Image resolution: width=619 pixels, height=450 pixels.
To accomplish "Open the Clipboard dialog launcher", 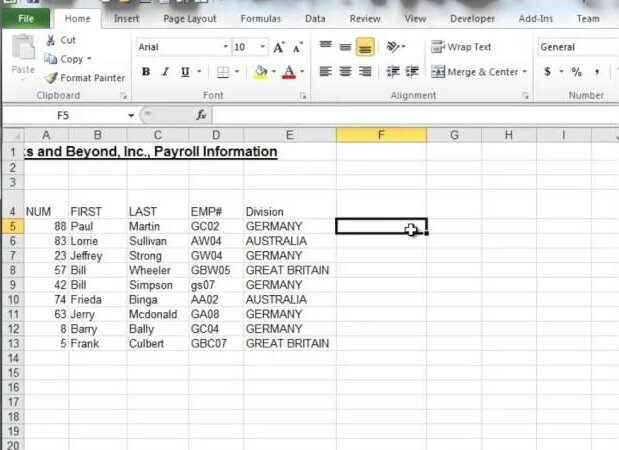I will [124, 96].
